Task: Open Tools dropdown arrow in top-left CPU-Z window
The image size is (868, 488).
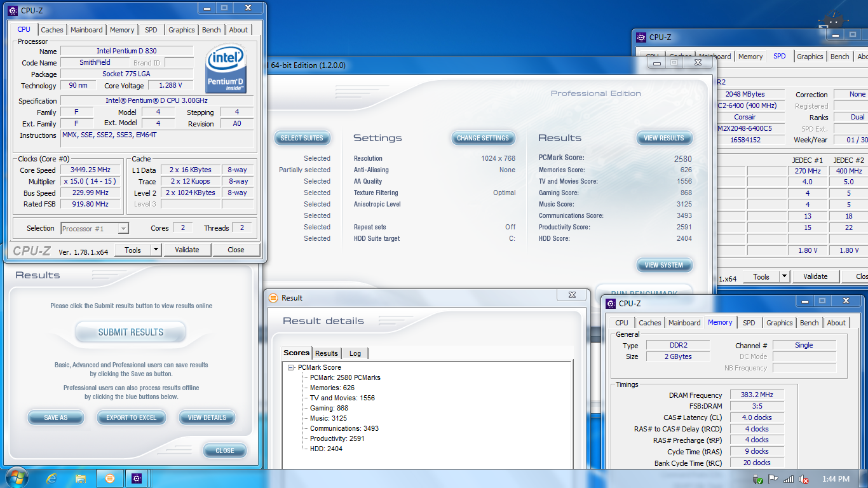Action: pos(156,250)
